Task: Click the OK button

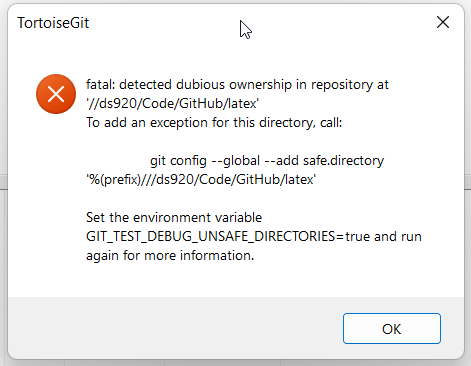Action: 392,329
